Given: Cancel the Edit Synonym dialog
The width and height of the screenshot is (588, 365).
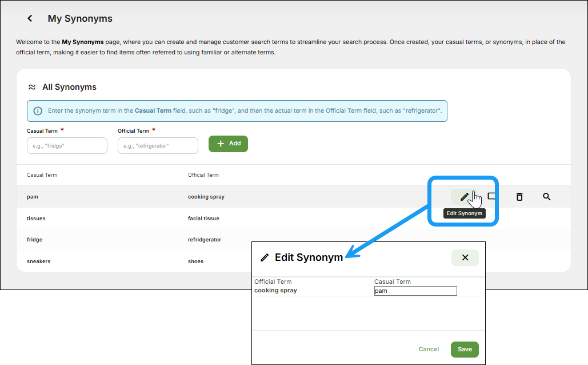Looking at the screenshot, I should point(429,349).
